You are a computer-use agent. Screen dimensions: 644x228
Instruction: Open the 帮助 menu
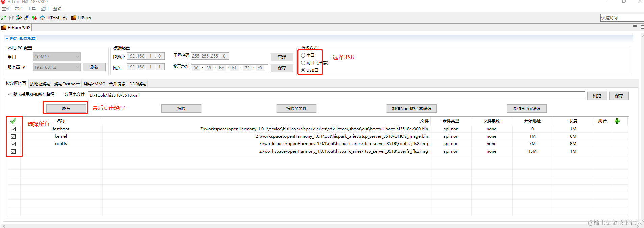[57, 9]
